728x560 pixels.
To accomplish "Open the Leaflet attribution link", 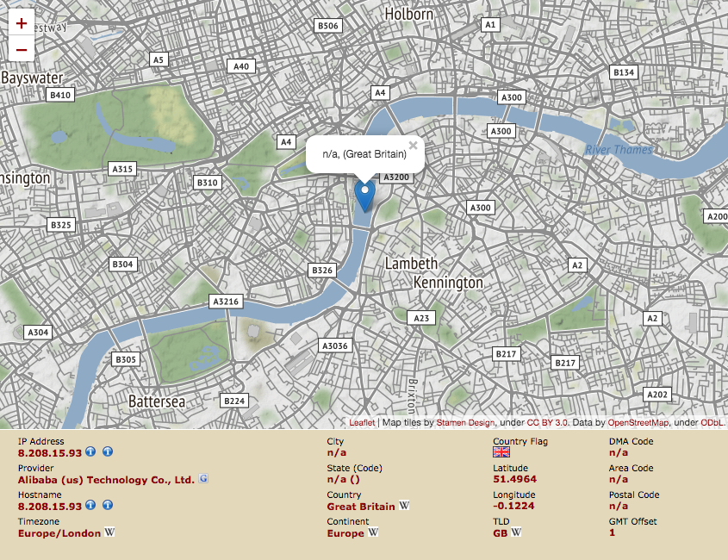I will [362, 422].
